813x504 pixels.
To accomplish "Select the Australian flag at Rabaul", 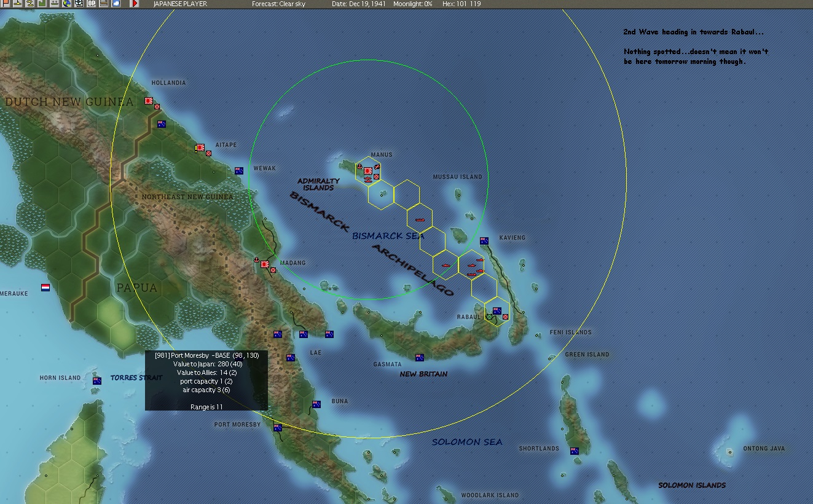I will click(497, 310).
